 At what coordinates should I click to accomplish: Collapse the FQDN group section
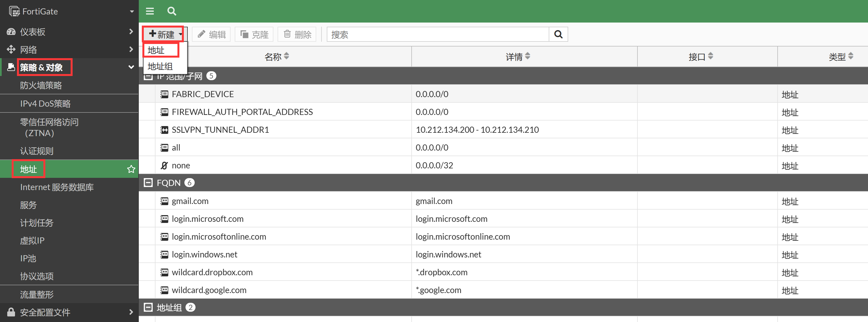[x=148, y=183]
